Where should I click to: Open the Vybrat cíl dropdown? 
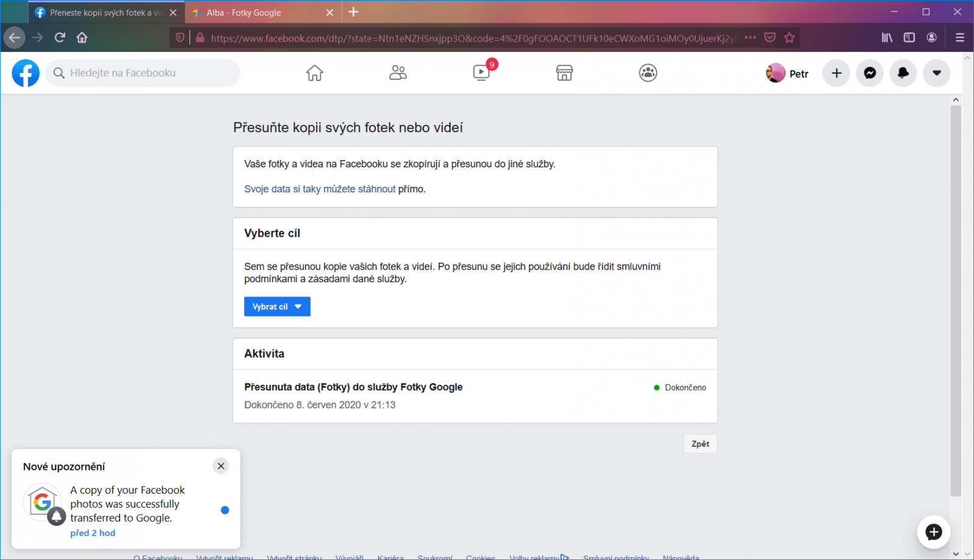pos(277,307)
